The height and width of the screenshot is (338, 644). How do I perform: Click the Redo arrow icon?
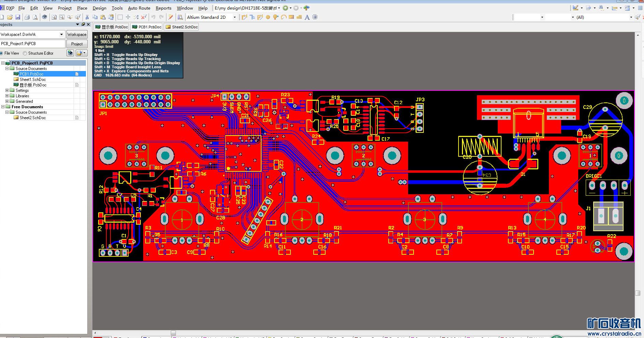pos(161,17)
